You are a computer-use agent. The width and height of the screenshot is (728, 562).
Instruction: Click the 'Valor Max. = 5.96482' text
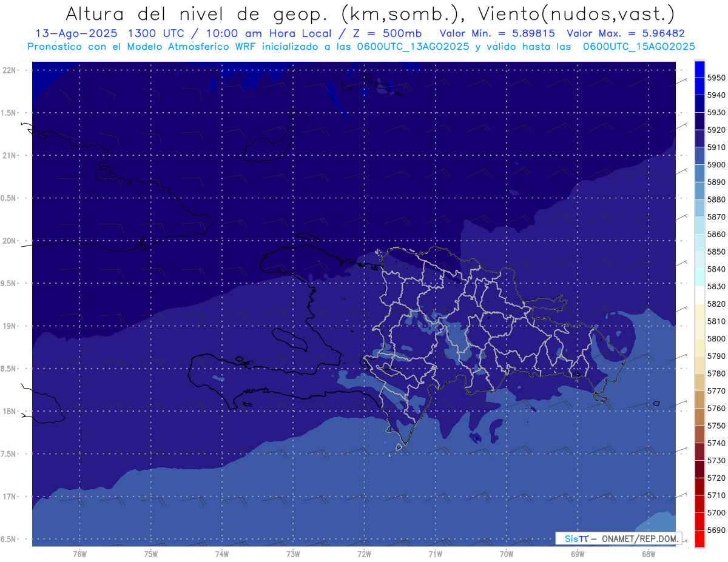[x=626, y=34]
